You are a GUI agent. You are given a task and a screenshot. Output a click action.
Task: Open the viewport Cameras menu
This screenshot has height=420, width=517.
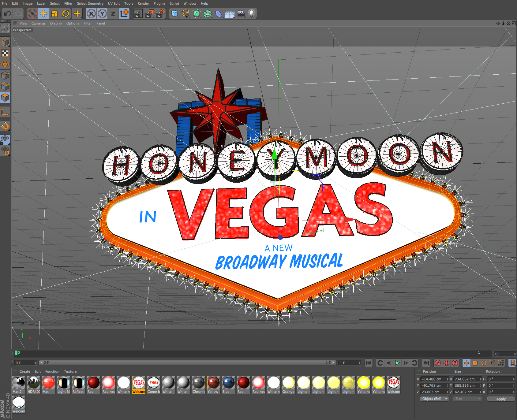point(38,23)
